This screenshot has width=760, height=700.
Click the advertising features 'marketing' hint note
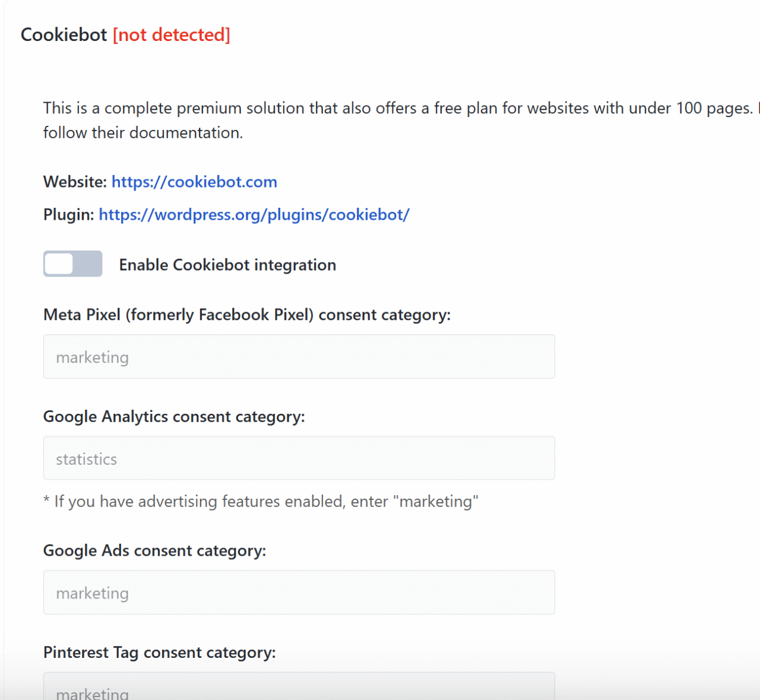tap(261, 502)
